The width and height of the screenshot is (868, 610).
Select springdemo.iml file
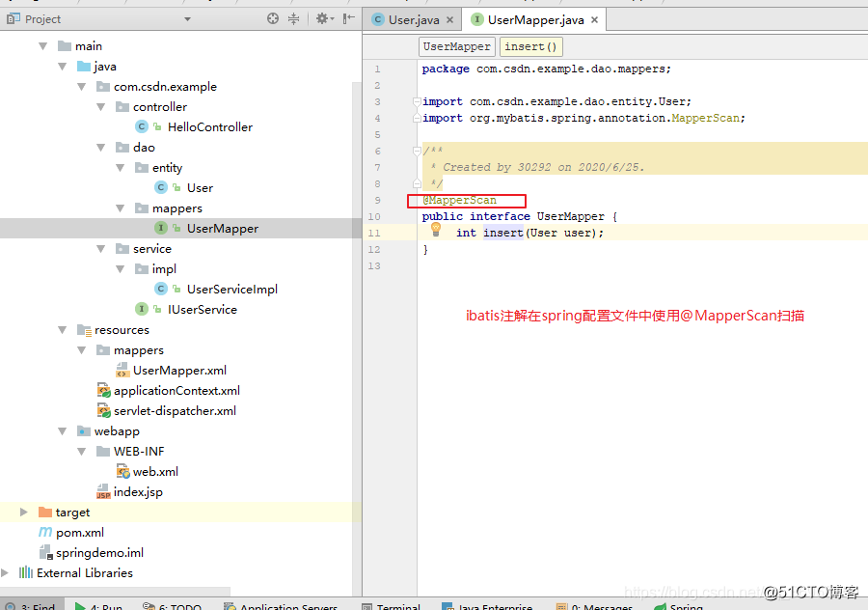(99, 553)
